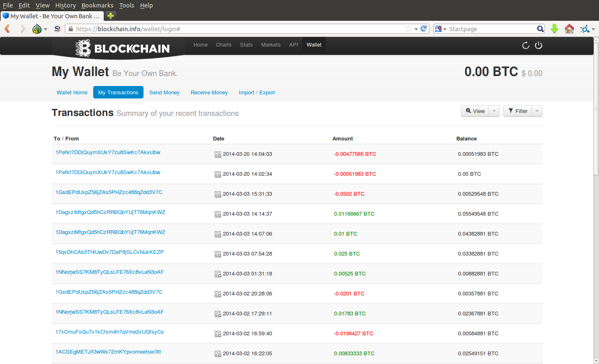The image size is (599, 364).
Task: Click the padlock icon in the address bar
Action: [x=71, y=29]
